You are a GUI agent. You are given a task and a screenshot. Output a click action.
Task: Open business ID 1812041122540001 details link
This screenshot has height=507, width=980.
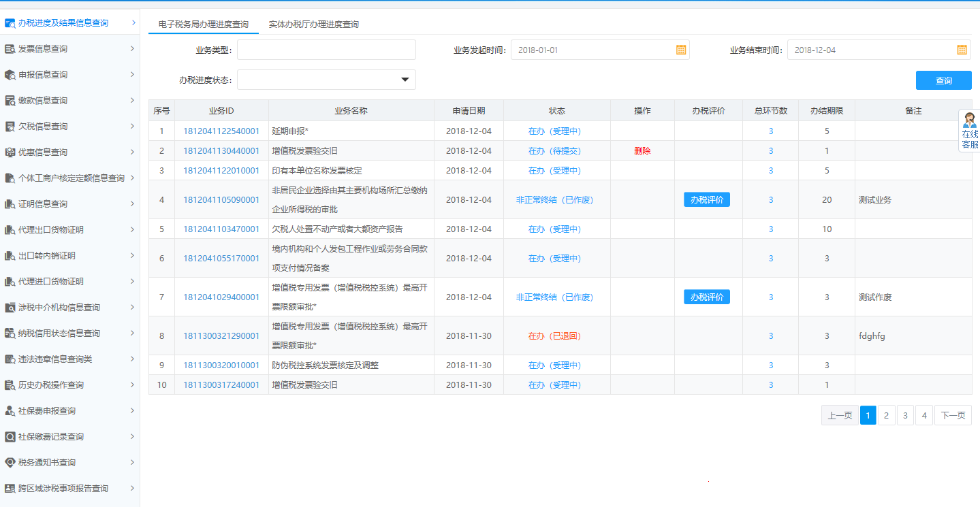tap(221, 130)
